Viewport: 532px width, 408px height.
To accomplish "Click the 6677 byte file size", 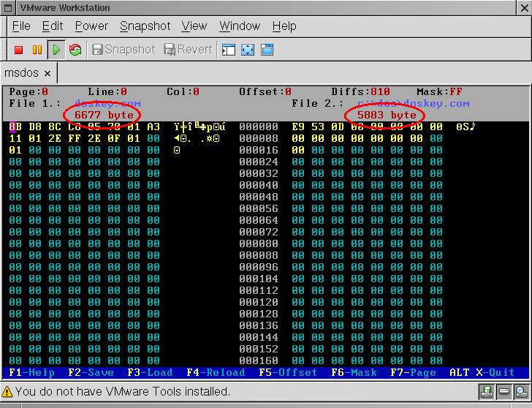I will [x=104, y=115].
